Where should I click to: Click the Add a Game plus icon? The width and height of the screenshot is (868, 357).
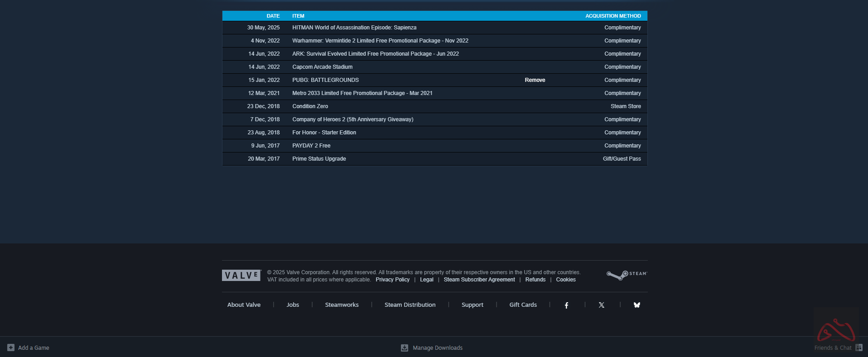coord(11,348)
